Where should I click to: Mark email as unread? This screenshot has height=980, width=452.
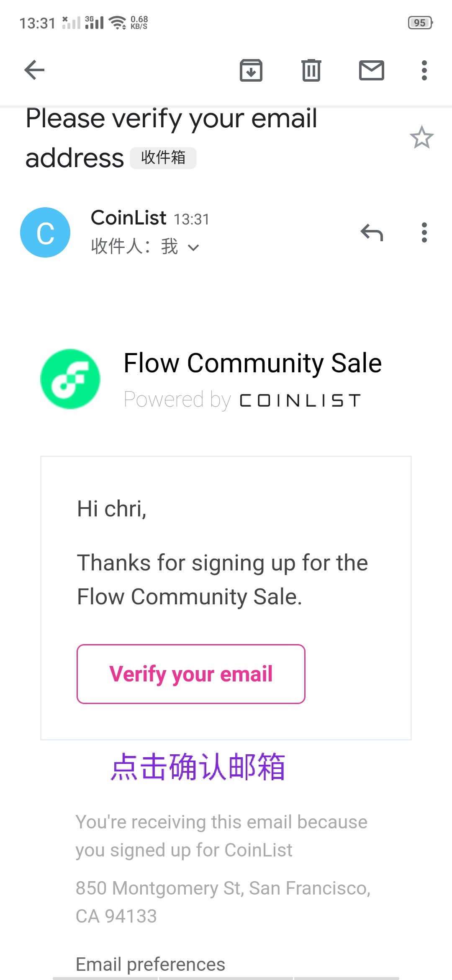(x=371, y=70)
